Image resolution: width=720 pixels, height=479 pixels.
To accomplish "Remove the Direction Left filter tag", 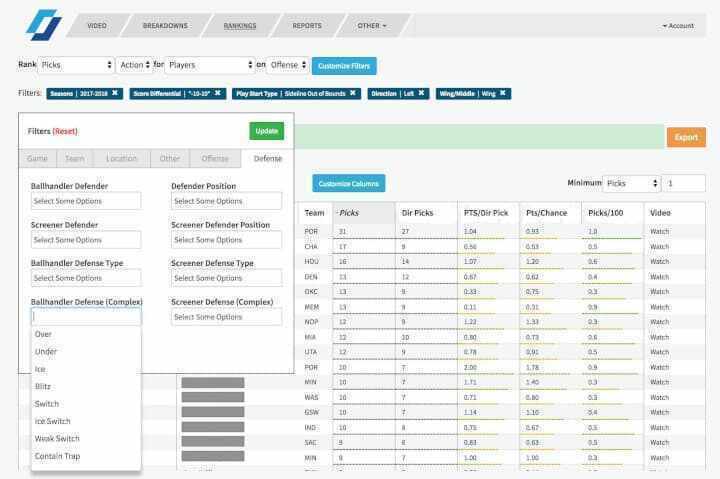I will pos(421,93).
